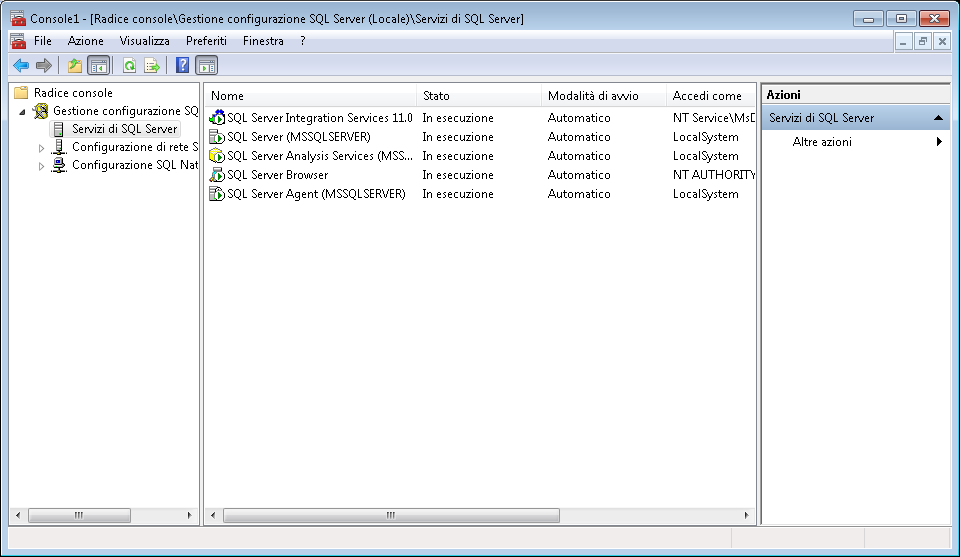Sort by the Stato column header
Screen dimensions: 960x557
(x=479, y=95)
